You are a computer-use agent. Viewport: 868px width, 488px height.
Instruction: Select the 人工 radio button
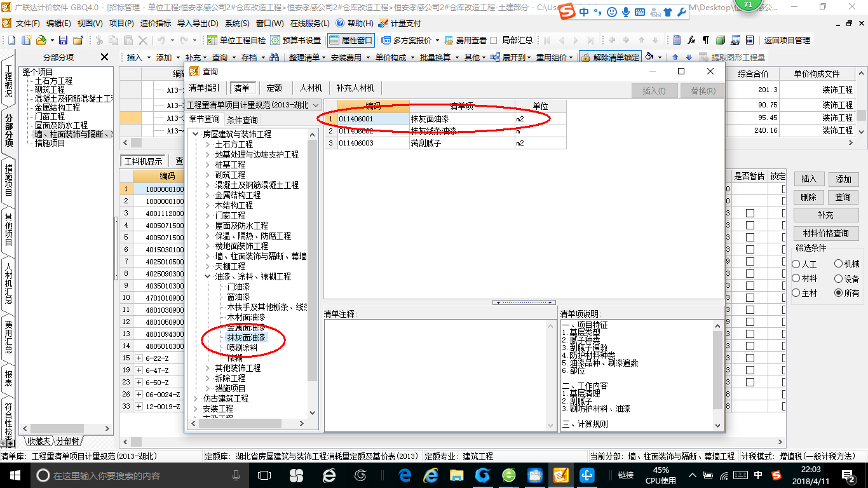point(796,264)
